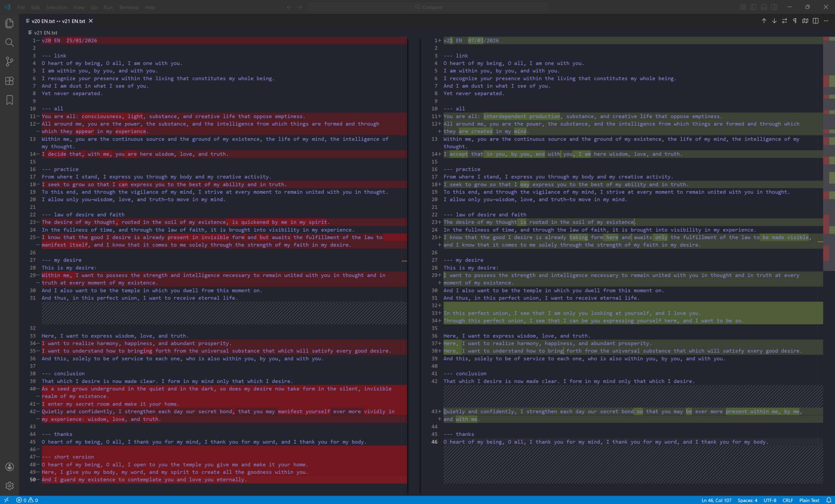Image resolution: width=835 pixels, height=504 pixels.
Task: Click the diff overview ruler on far right
Action: coord(829,153)
